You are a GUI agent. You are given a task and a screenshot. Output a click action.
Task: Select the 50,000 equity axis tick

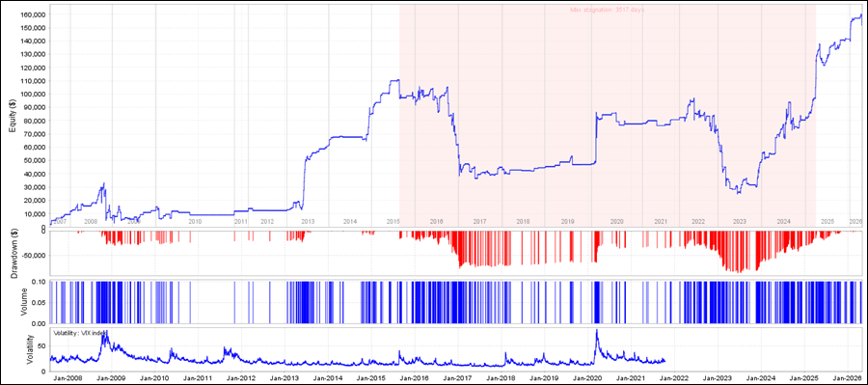click(x=36, y=160)
